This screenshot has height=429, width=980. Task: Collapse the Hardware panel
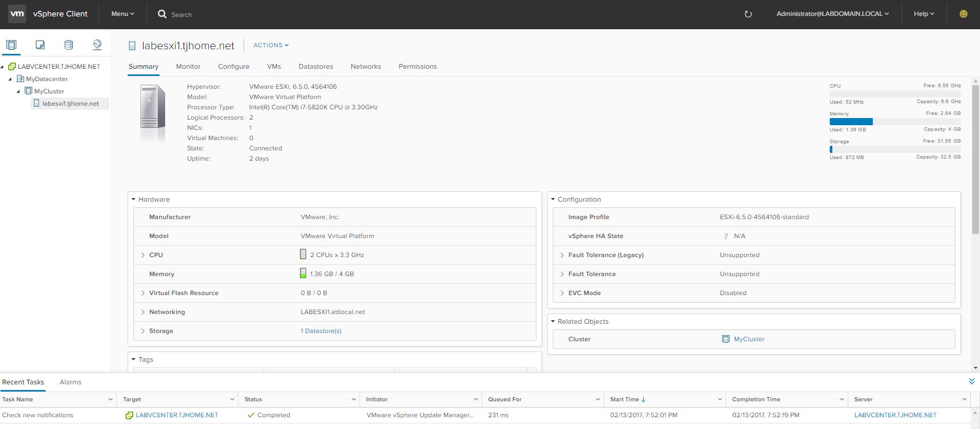pos(133,199)
